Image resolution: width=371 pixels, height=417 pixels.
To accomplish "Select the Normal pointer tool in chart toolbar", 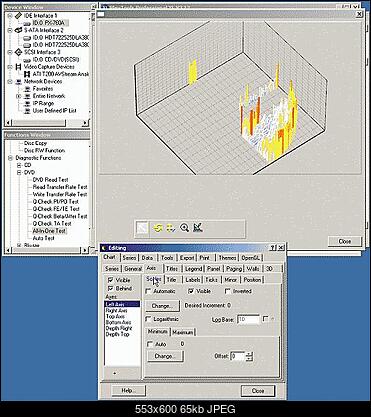I will [x=143, y=228].
